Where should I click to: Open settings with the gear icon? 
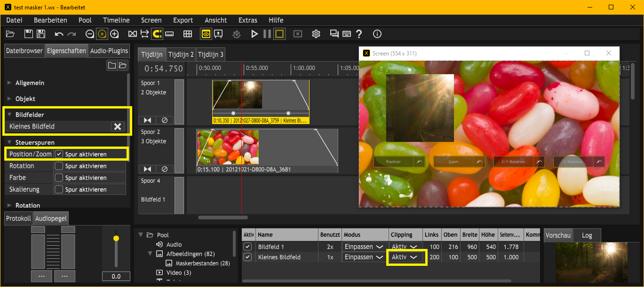point(316,34)
